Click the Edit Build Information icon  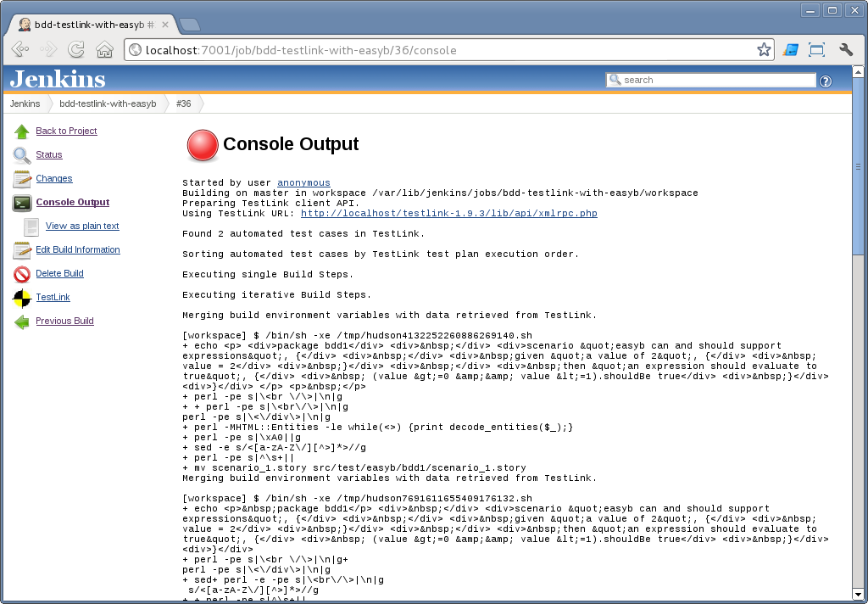tap(22, 250)
